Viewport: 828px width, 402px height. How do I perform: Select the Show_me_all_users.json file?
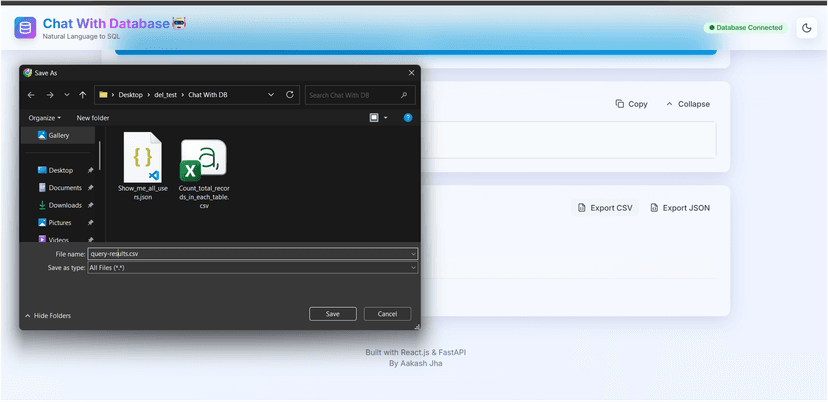[143, 166]
